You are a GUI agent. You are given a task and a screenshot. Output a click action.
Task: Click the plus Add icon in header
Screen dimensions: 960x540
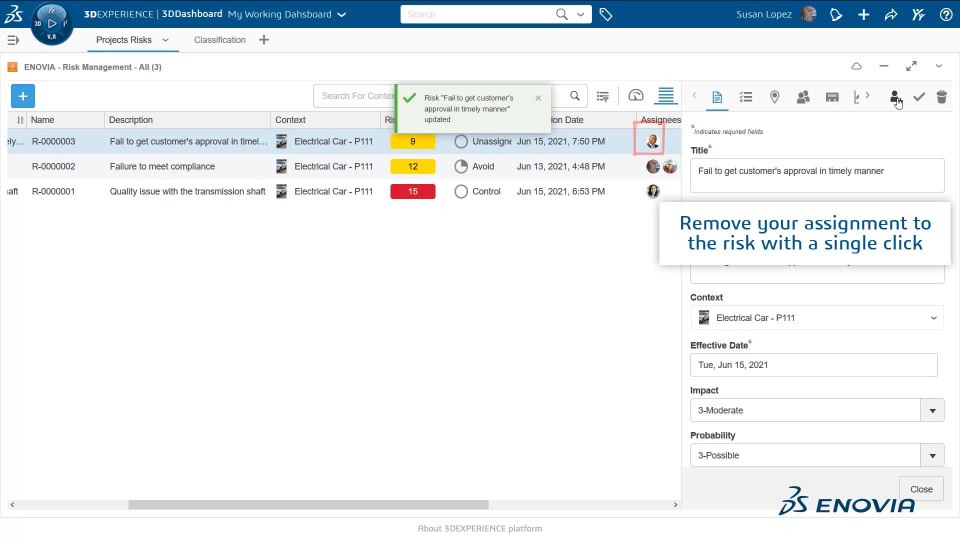(x=863, y=14)
